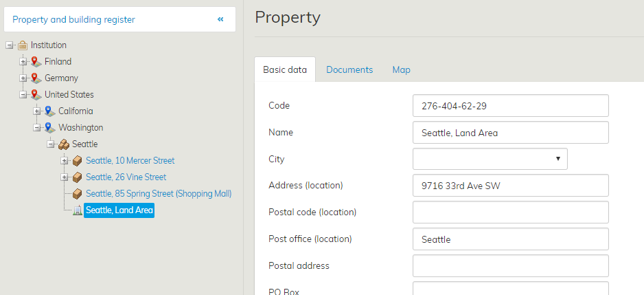Collapse the Property and building register panel
Screen dimensions: 644x295
tap(220, 19)
